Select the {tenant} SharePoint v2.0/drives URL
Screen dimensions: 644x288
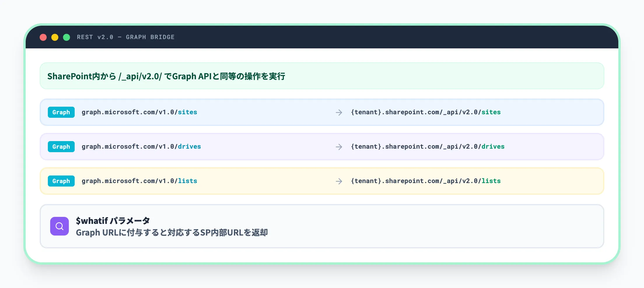coord(428,147)
